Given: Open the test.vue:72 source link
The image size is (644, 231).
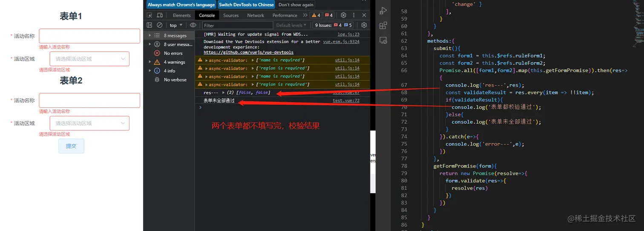Looking at the screenshot, I should click(x=346, y=101).
